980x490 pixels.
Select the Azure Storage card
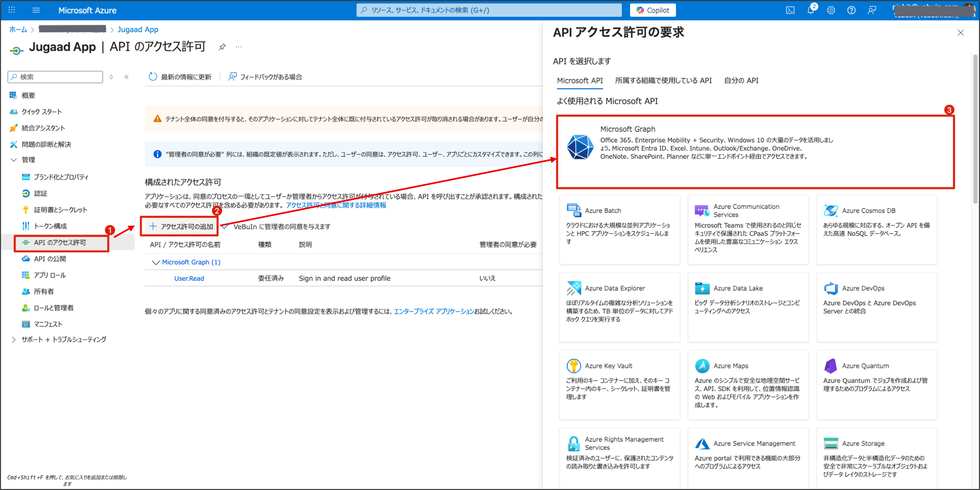coord(877,458)
